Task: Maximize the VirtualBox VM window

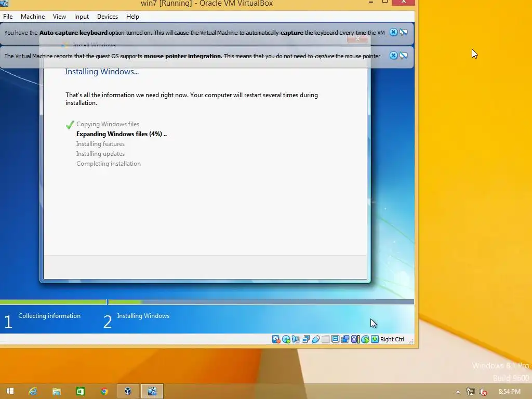Action: [x=385, y=2]
